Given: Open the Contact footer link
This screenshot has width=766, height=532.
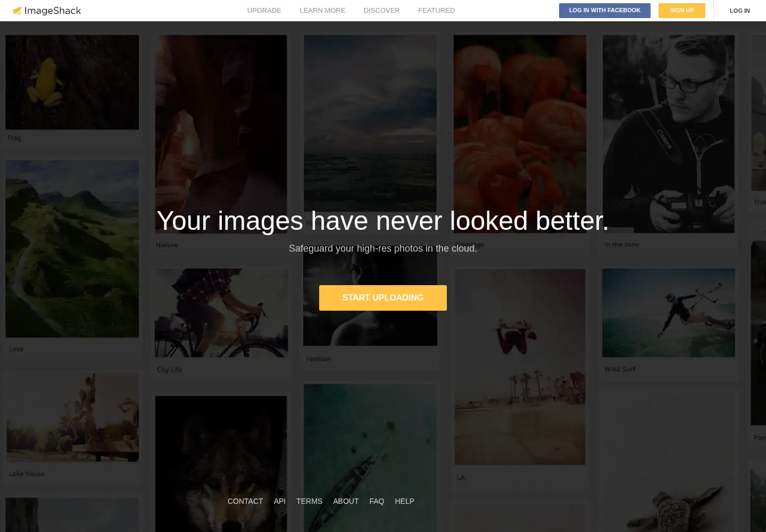Looking at the screenshot, I should [245, 501].
